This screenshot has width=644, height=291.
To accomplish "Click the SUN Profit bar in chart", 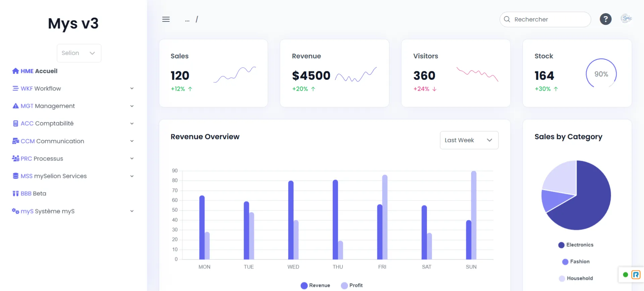I will 474,215.
